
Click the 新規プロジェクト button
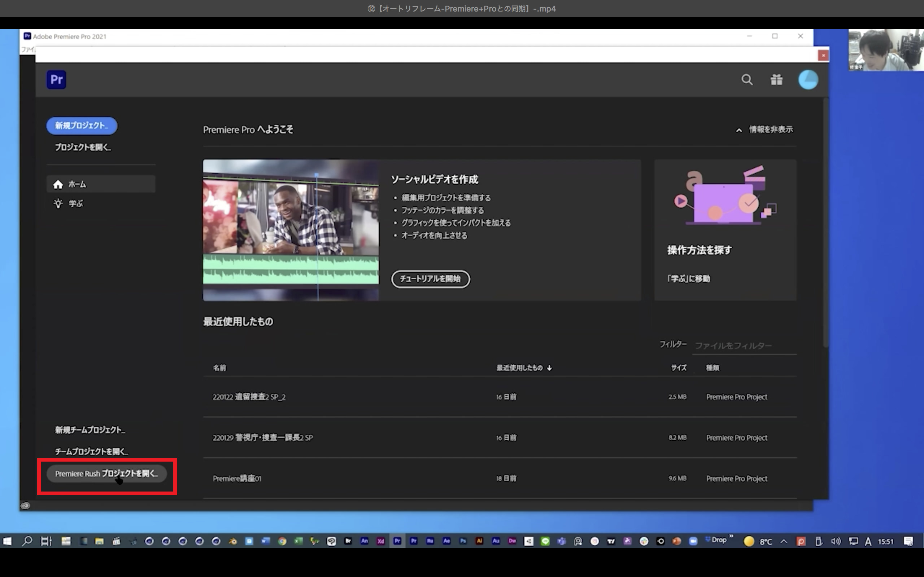82,125
